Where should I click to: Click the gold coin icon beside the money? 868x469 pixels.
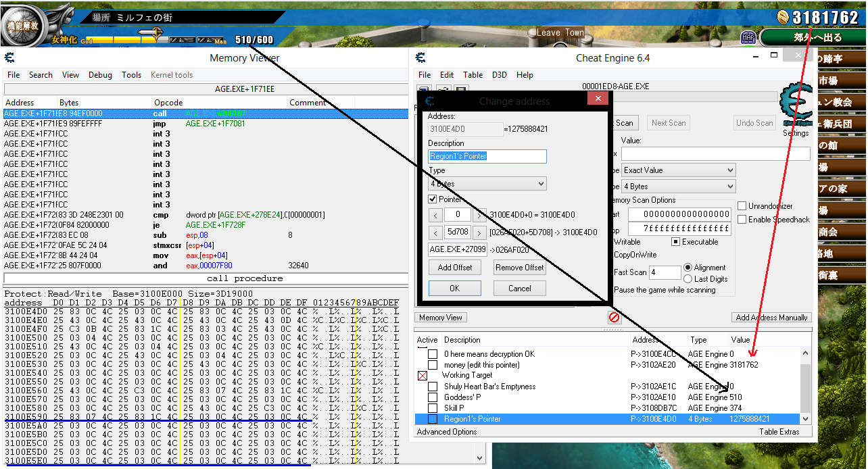[783, 17]
